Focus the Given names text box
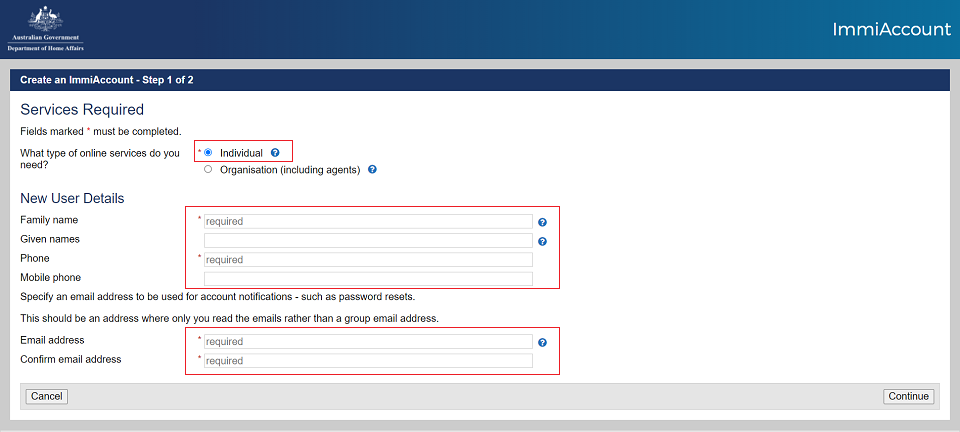Viewport: 960px width, 432px height. click(368, 240)
